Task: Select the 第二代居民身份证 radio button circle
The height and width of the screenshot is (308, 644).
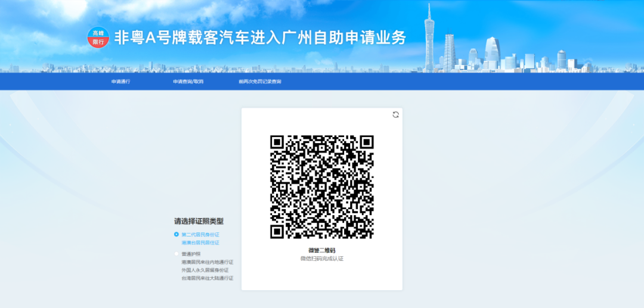Action: tap(177, 234)
